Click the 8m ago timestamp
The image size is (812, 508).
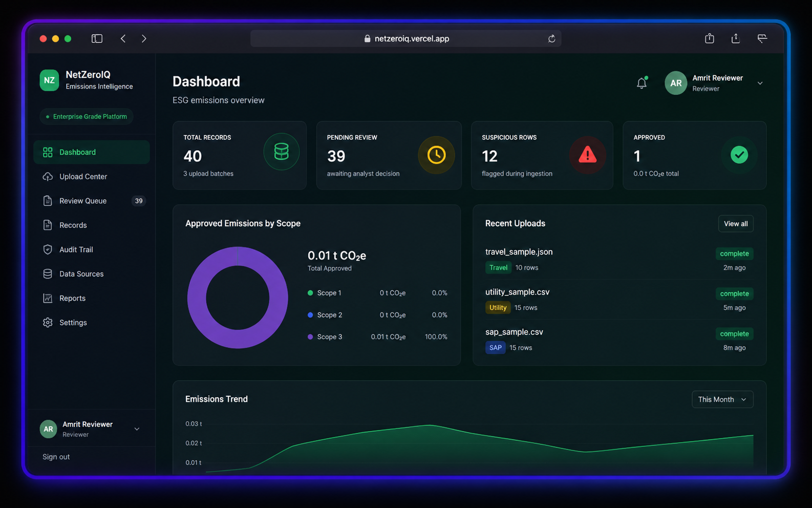tap(734, 348)
